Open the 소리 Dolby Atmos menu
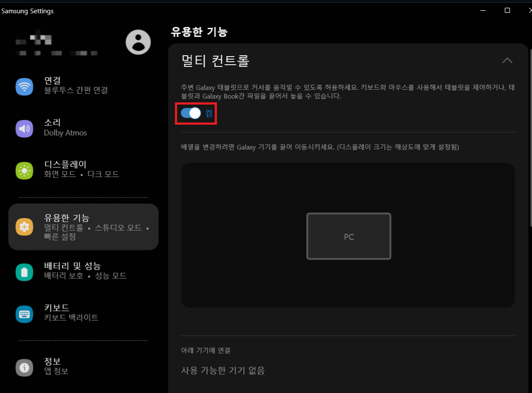 [x=84, y=129]
